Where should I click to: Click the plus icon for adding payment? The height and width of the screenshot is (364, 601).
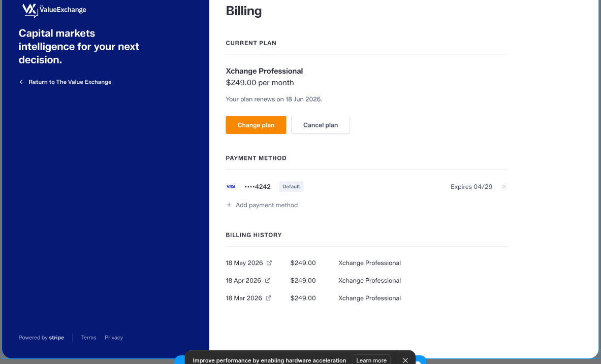click(229, 205)
